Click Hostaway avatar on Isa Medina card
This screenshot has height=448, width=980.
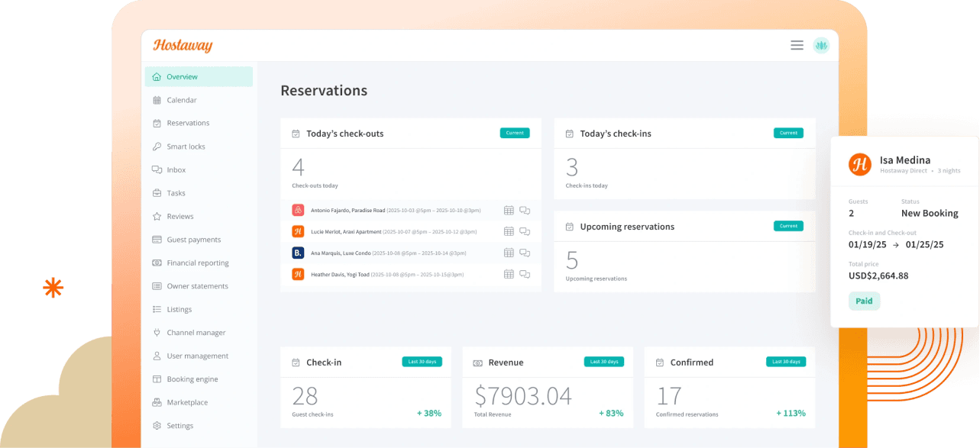[860, 164]
